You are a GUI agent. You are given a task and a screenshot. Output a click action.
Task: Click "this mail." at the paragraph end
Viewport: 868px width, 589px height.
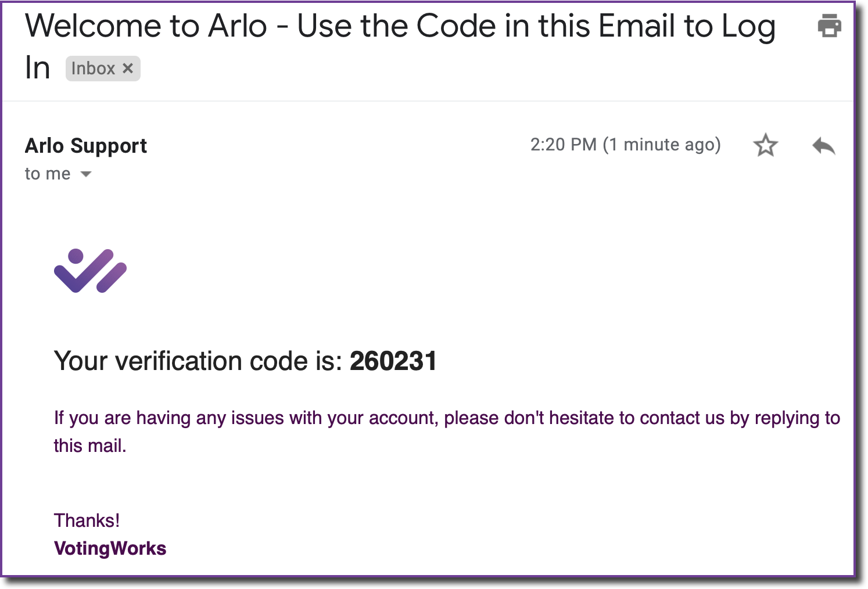[89, 446]
